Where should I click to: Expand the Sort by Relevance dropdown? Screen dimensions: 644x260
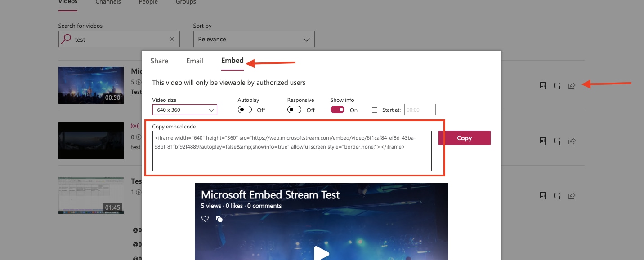(x=254, y=39)
